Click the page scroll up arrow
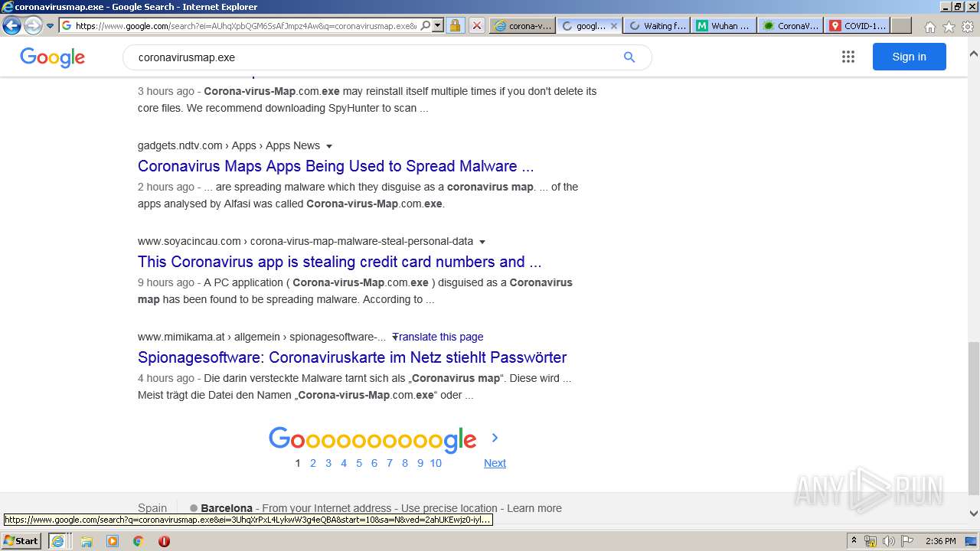980x551 pixels. pyautogui.click(x=973, y=54)
